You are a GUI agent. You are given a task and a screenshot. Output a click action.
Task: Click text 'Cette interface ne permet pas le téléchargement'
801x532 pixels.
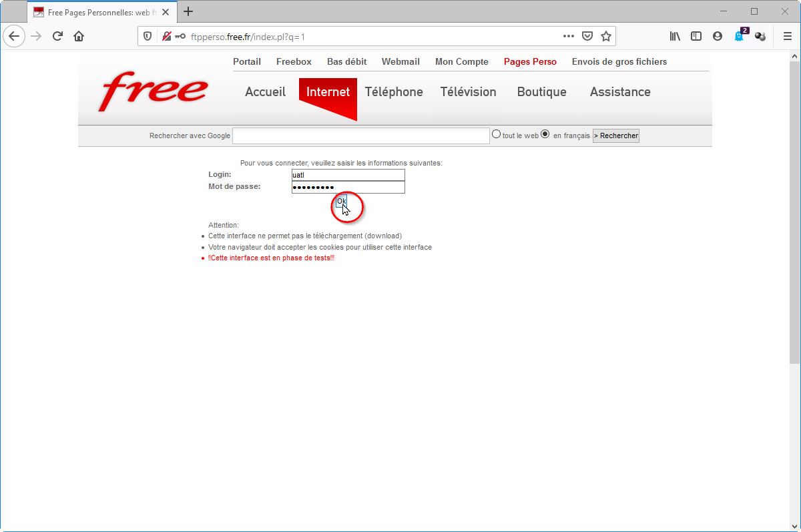305,236
